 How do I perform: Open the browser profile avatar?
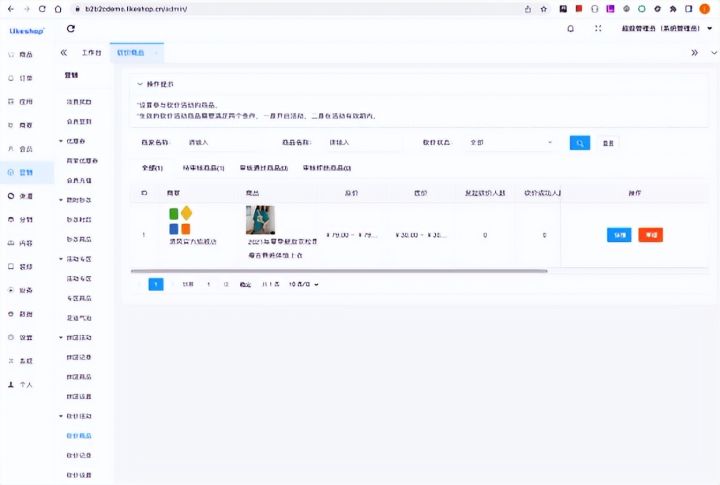click(704, 9)
